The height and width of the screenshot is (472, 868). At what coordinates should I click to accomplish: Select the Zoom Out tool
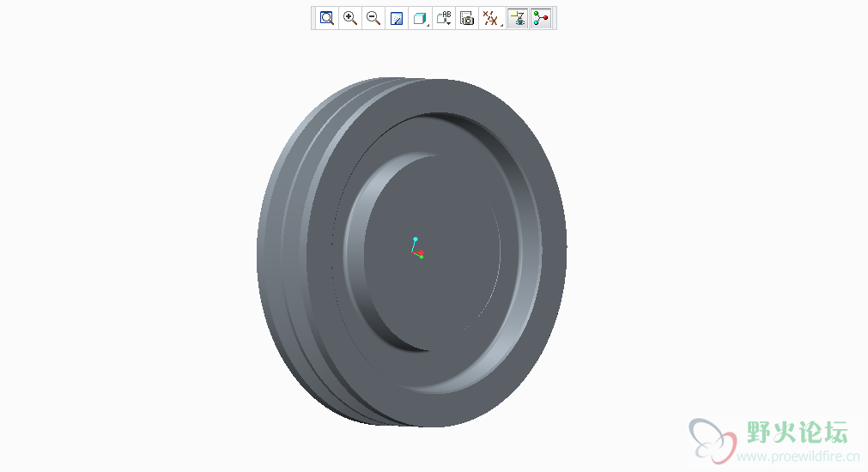pyautogui.click(x=373, y=18)
